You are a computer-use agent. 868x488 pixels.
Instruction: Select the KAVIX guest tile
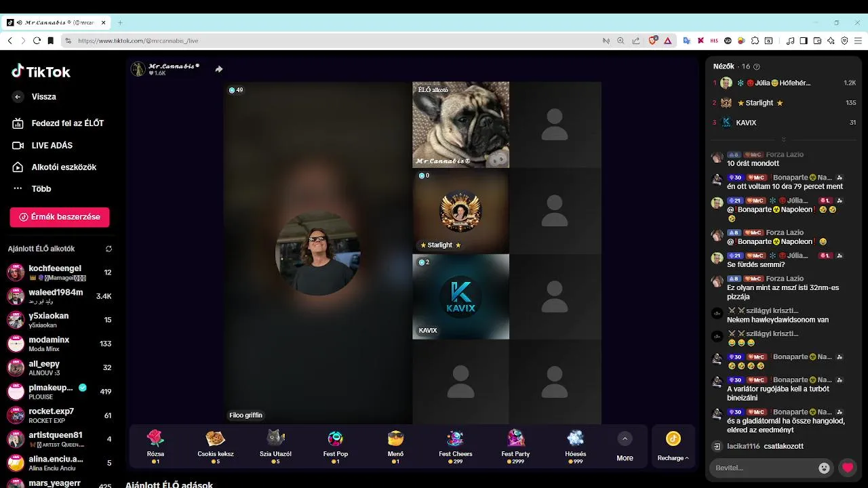click(x=460, y=297)
